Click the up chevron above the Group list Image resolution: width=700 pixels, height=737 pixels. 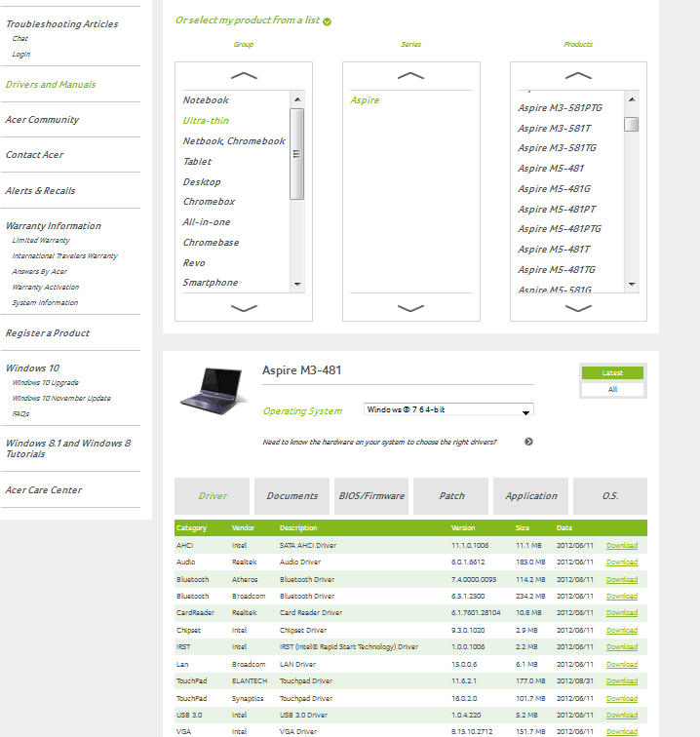coord(244,76)
